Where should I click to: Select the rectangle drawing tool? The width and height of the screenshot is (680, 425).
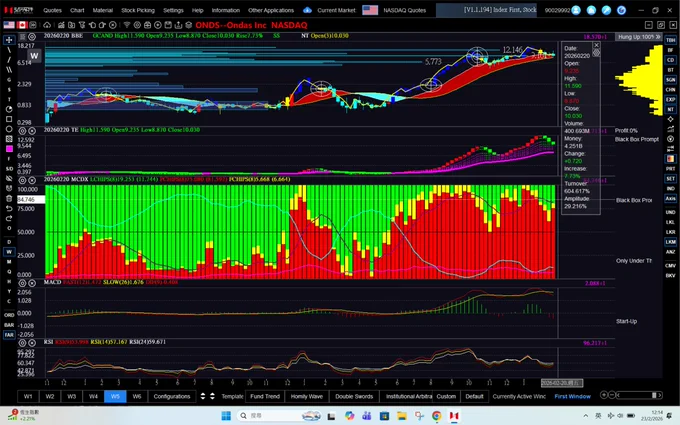[9, 119]
